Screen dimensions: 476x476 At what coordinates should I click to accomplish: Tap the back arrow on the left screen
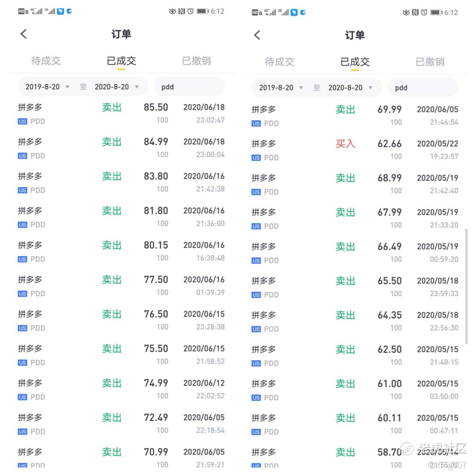pyautogui.click(x=23, y=34)
